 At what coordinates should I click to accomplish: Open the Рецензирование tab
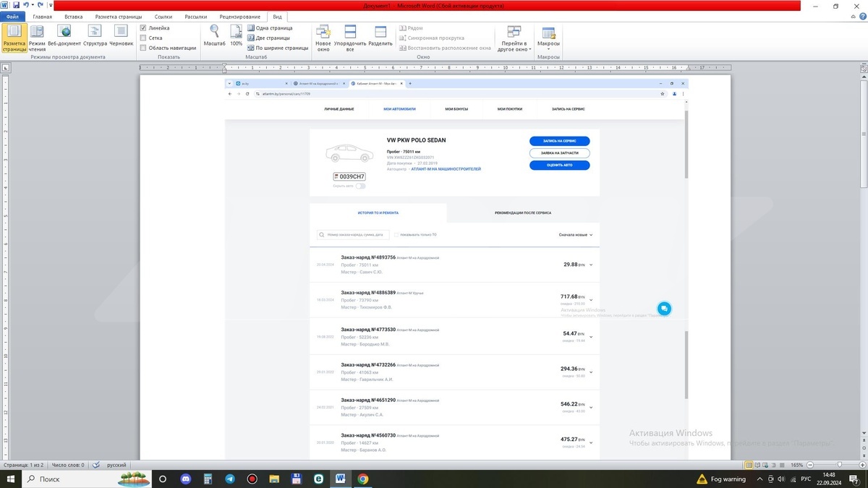[240, 17]
